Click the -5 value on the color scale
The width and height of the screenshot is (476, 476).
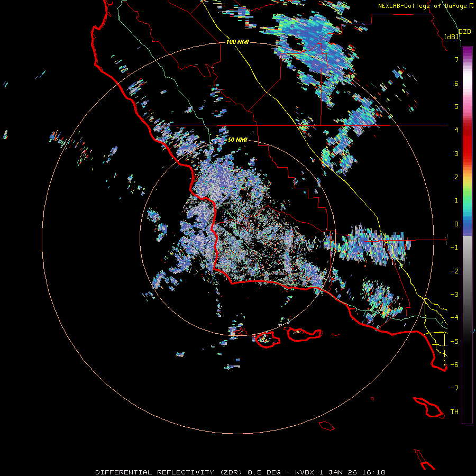click(454, 342)
